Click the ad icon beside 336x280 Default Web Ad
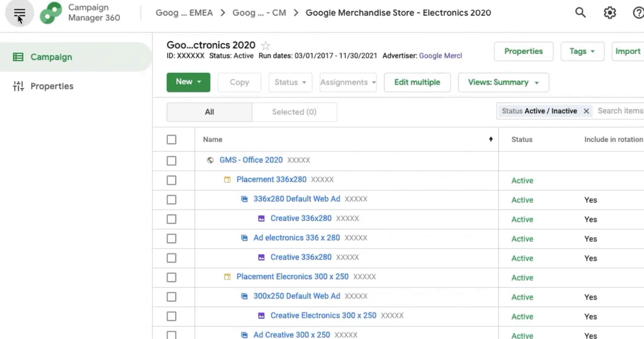Screen dimensions: 644x339 coord(244,199)
